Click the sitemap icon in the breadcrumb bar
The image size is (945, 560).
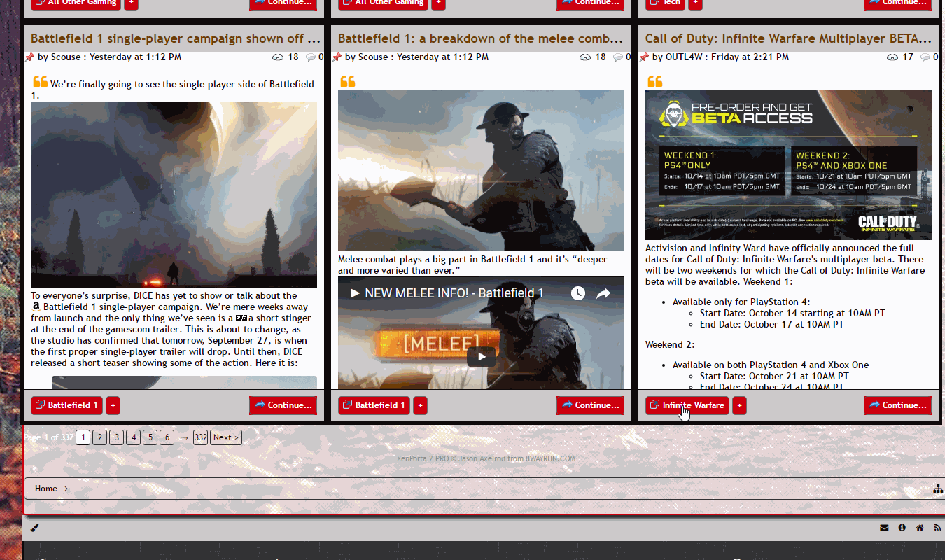[x=938, y=489]
